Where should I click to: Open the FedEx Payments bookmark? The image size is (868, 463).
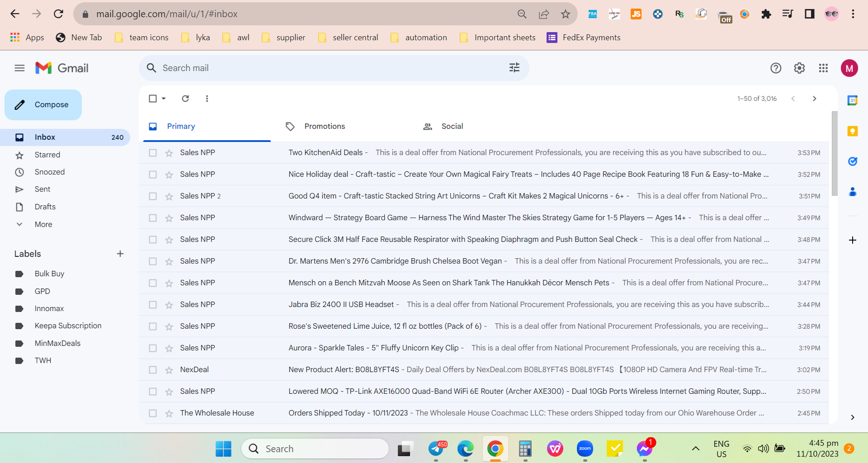click(x=584, y=38)
